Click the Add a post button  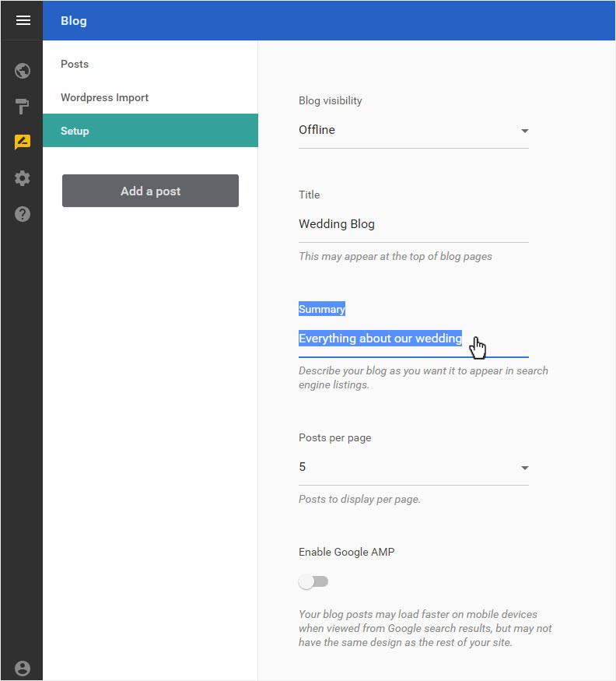150,191
